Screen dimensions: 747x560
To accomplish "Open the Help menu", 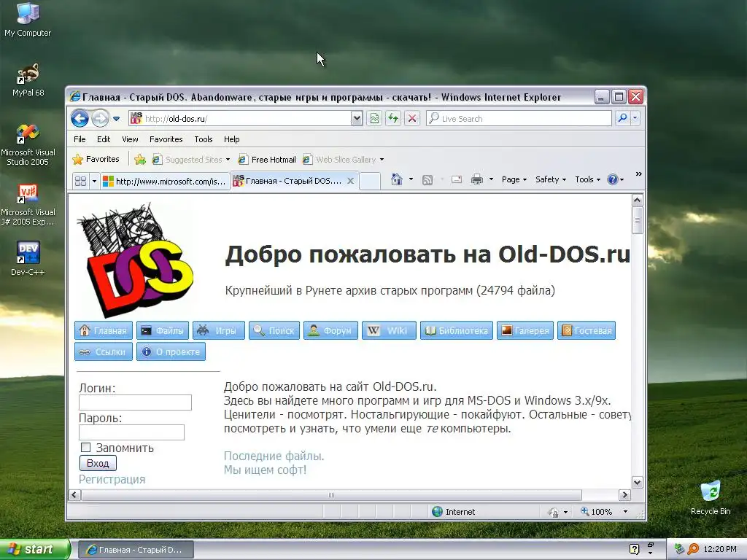I will (x=231, y=139).
